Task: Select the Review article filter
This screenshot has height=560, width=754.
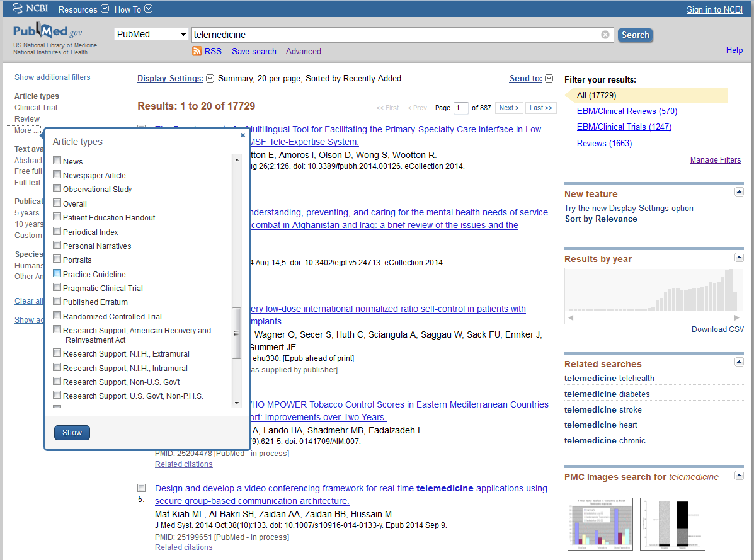Action: [27, 118]
